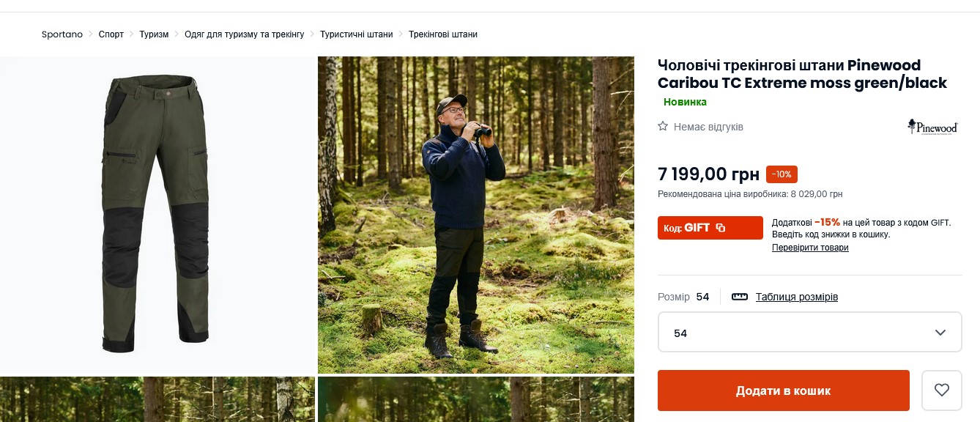980x422 pixels.
Task: Click the size chart ruler icon
Action: point(740,297)
